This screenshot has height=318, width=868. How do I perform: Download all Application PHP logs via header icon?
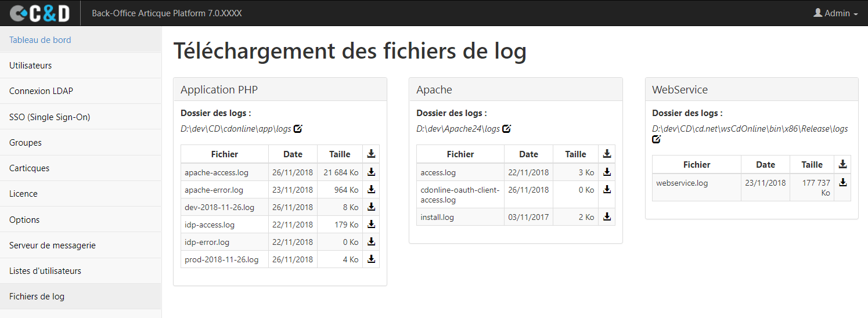371,154
